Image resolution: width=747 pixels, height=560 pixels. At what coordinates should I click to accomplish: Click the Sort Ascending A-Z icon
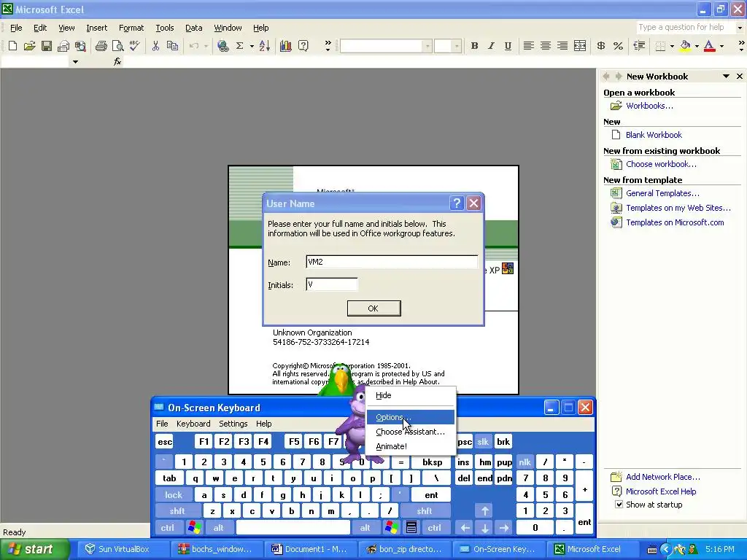[264, 46]
